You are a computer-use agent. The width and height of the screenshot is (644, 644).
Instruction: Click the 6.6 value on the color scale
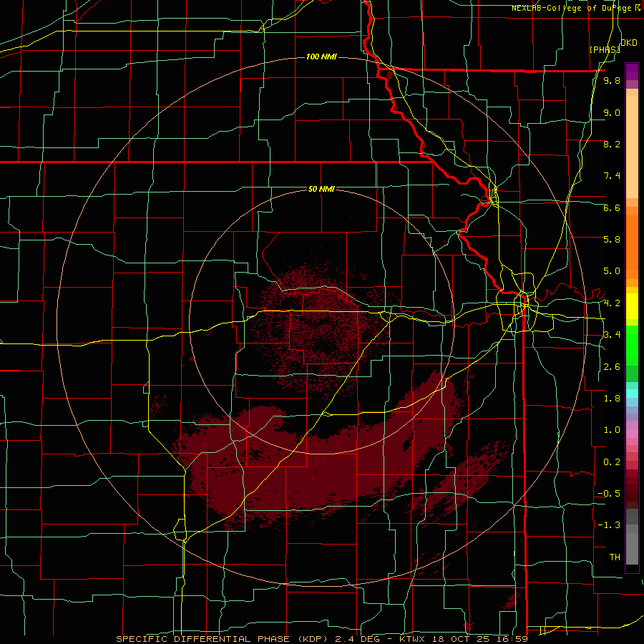[612, 208]
